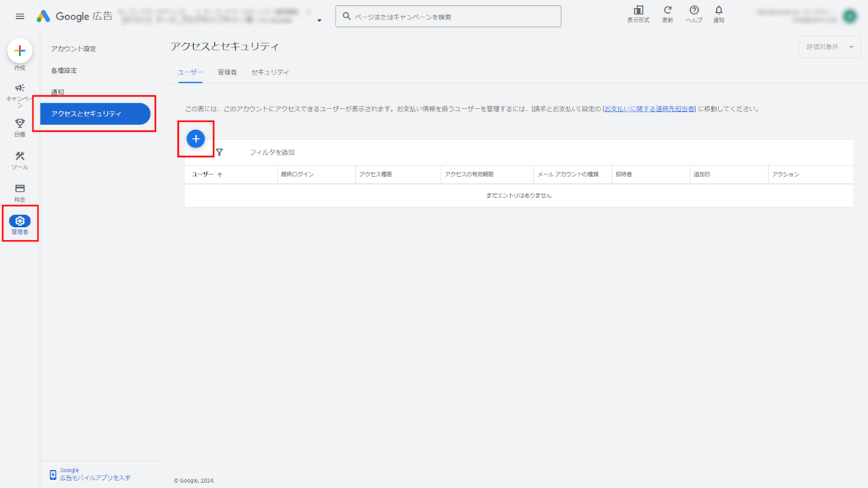
Task: Click 招待者 column header
Action: coord(624,174)
